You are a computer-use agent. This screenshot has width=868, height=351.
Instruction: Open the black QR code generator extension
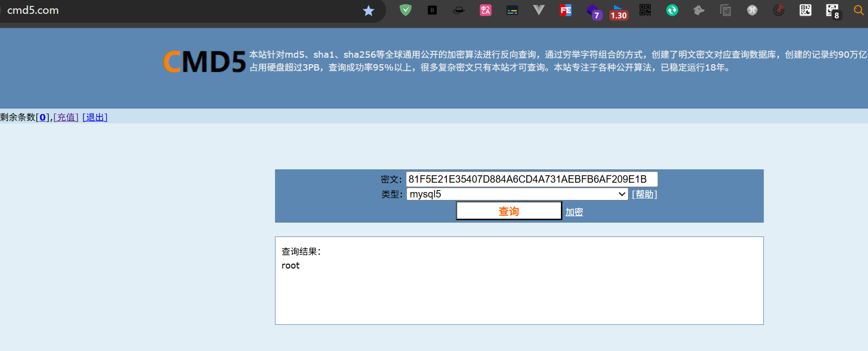pyautogui.click(x=645, y=10)
